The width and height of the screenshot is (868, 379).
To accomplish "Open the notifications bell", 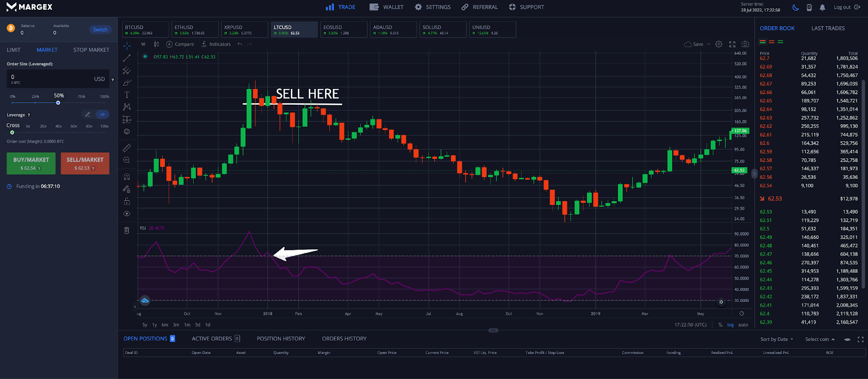I will coord(822,8).
